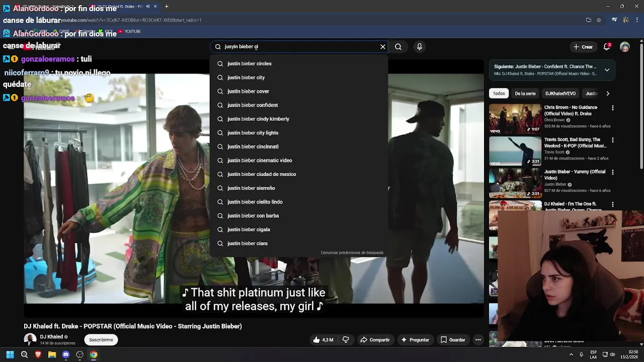Pick "justin bieber ciudad de mexico" suggestion

(299, 174)
